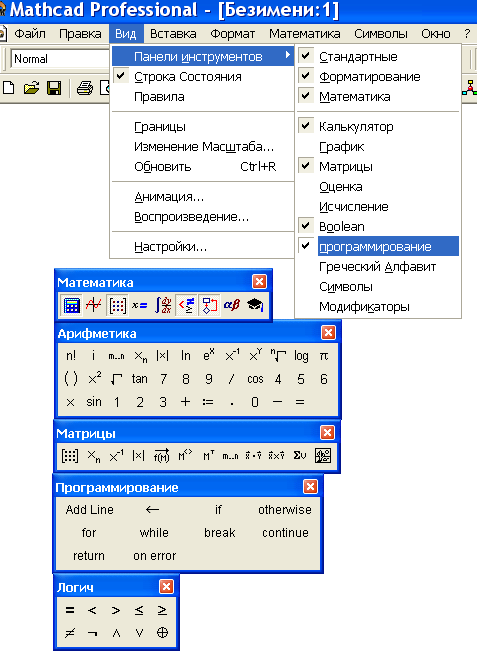Insert x squared in Арифметика panel
This screenshot has height=656, width=477.
[95, 379]
